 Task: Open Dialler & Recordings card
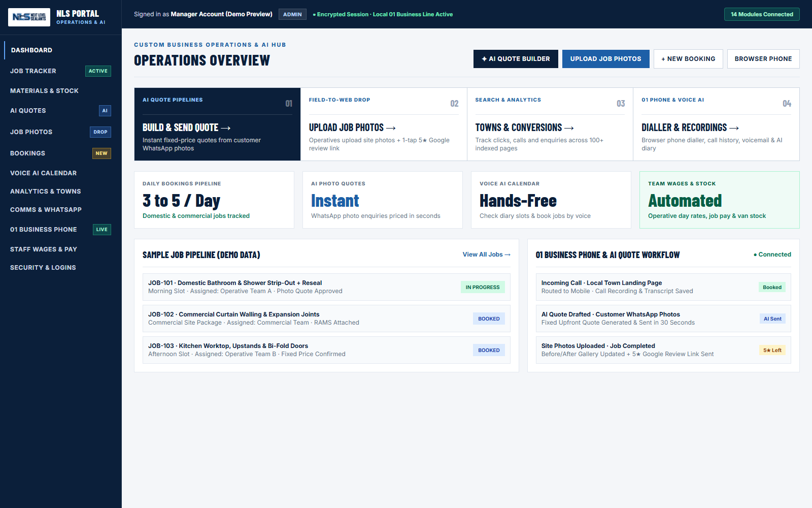pyautogui.click(x=716, y=124)
